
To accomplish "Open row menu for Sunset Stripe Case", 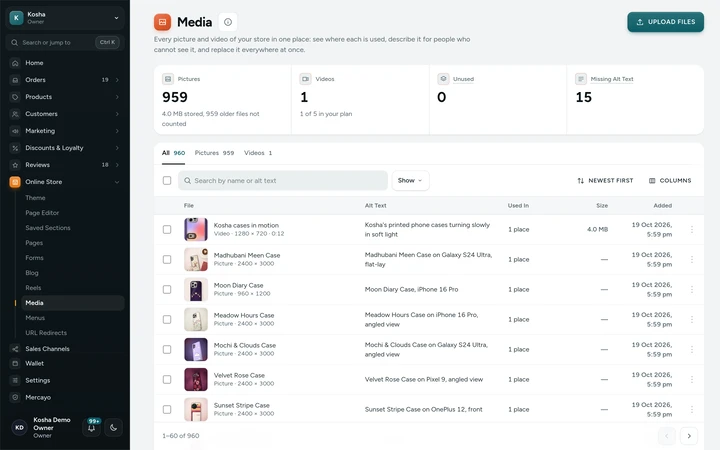I will (x=692, y=409).
